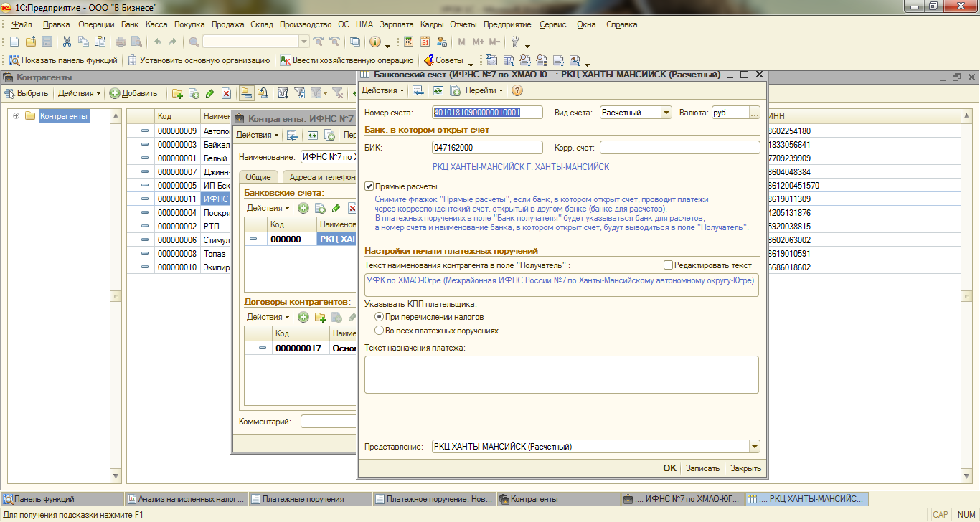
Task: Click the scissors cut icon
Action: (x=67, y=42)
